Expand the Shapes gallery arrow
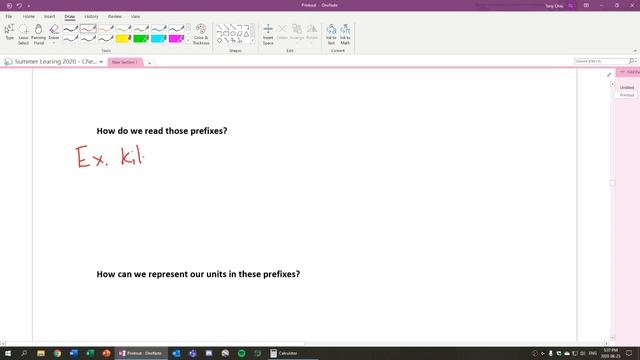This screenshot has height=360, width=640. point(253,40)
